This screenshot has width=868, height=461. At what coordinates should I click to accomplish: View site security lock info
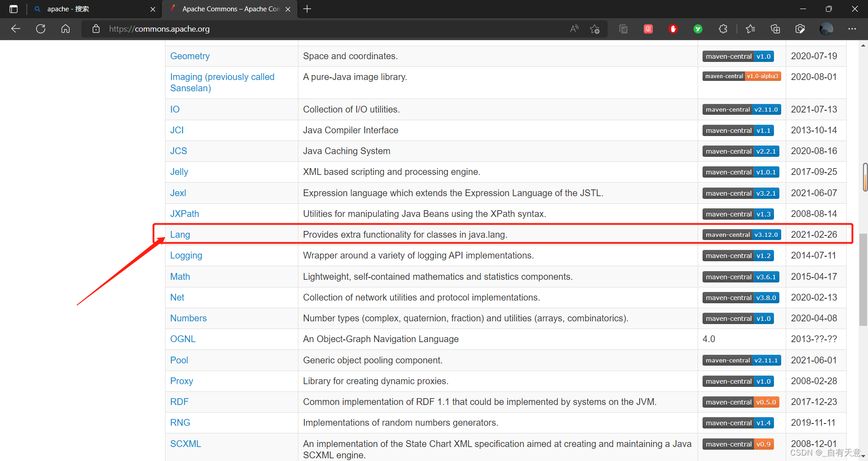[96, 29]
